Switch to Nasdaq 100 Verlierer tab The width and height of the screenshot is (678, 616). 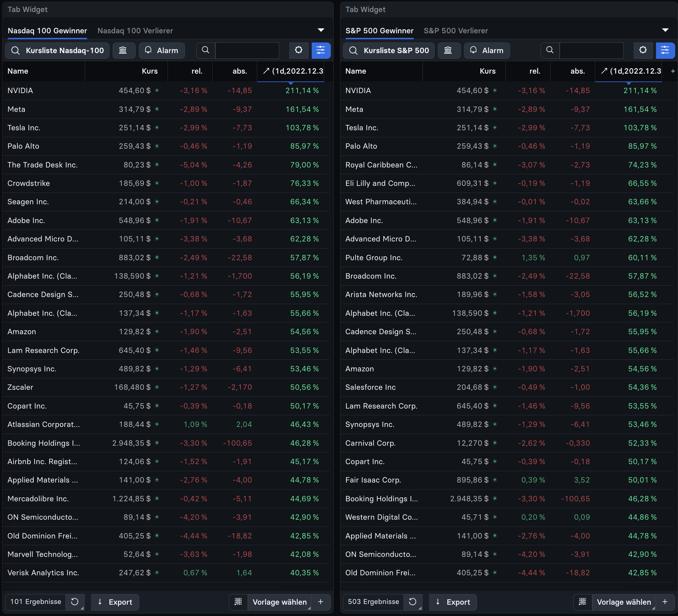135,31
